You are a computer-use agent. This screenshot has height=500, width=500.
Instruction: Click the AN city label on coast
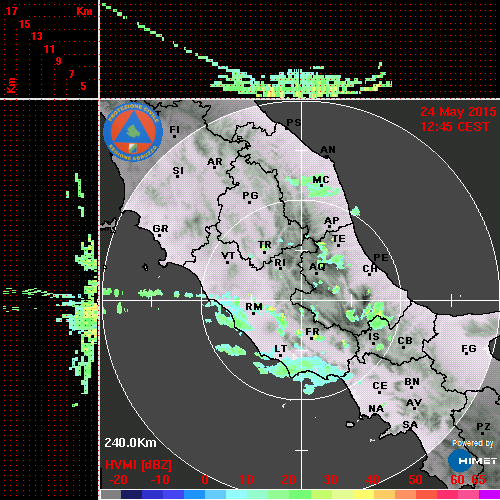(328, 150)
